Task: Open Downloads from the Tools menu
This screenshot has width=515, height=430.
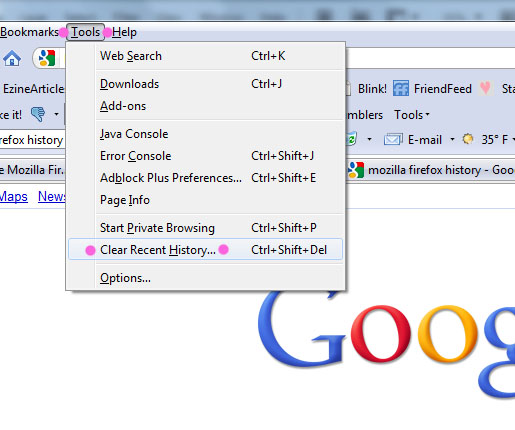Action: pyautogui.click(x=205, y=84)
